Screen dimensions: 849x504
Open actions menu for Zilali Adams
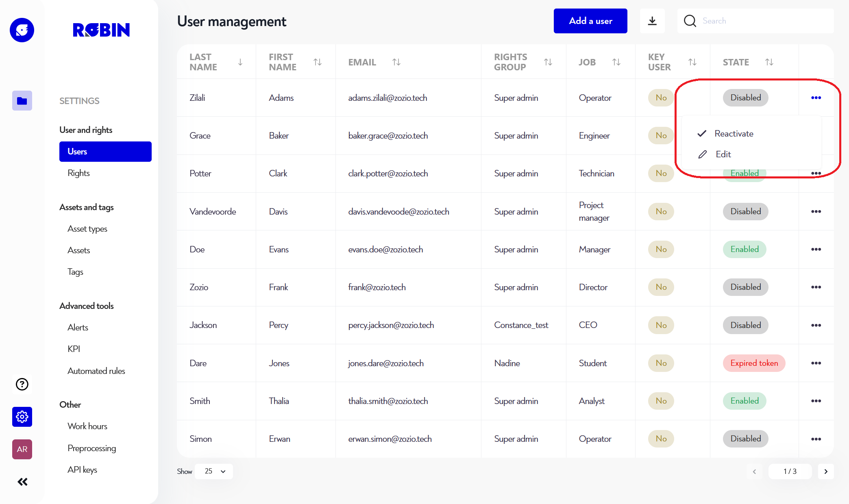(816, 98)
